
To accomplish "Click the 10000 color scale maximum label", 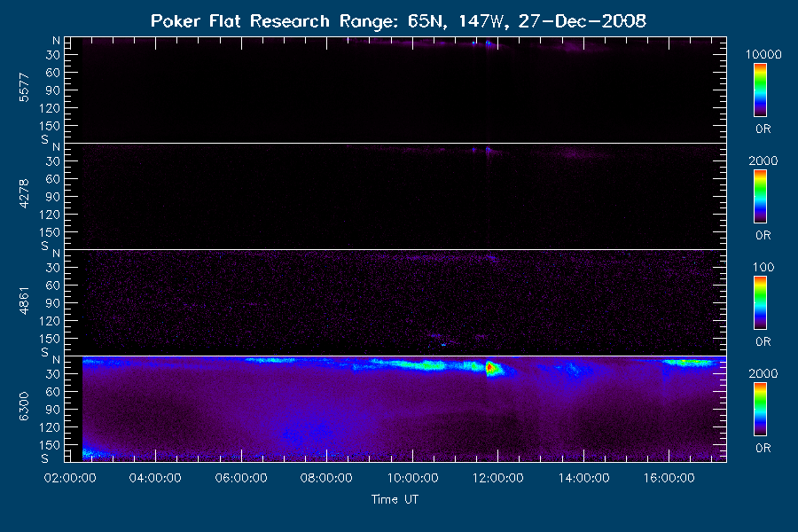I will [x=763, y=54].
